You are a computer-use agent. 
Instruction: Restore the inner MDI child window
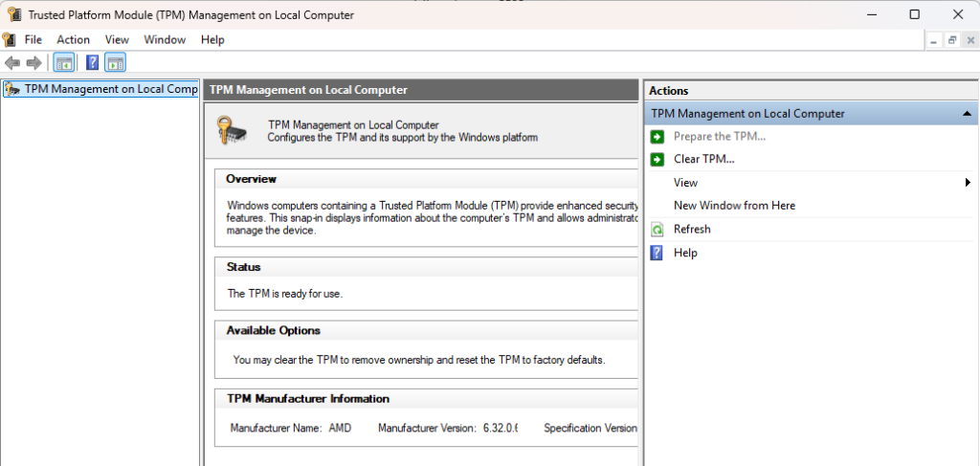pyautogui.click(x=952, y=40)
